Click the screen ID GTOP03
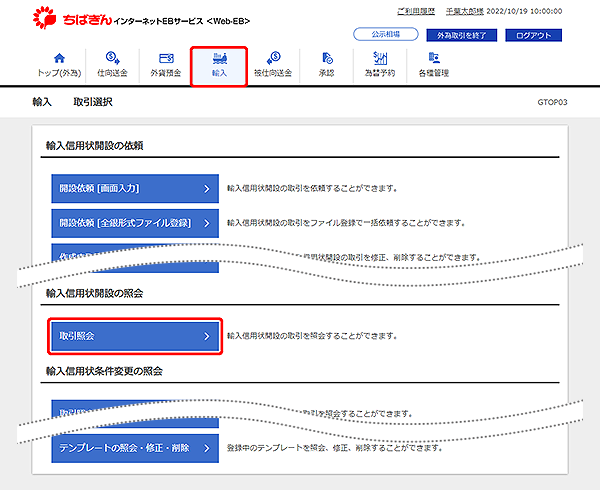The width and height of the screenshot is (600, 490). pos(552,102)
